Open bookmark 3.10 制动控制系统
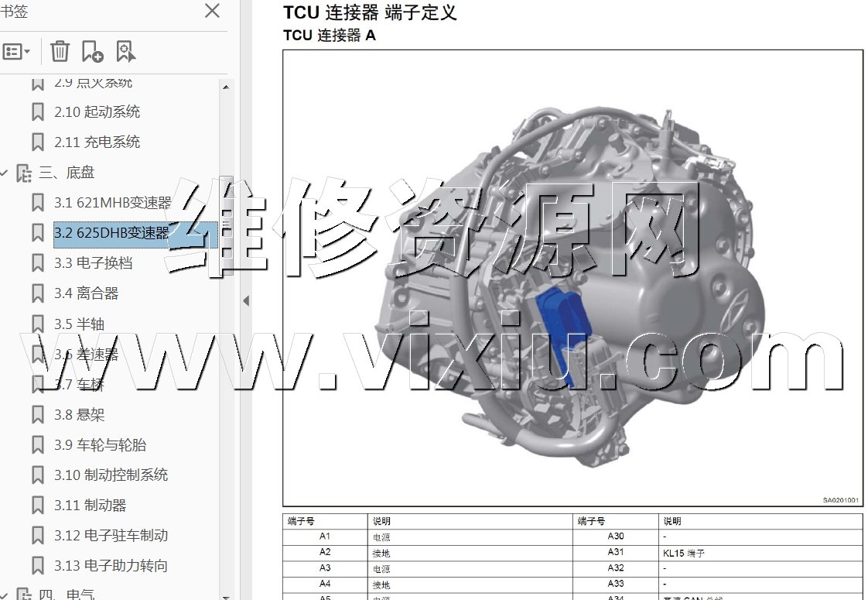Viewport: 868px width, 600px height. tap(111, 475)
